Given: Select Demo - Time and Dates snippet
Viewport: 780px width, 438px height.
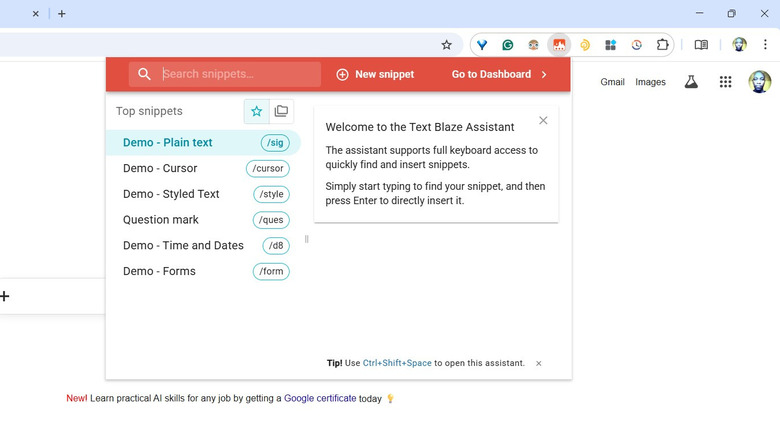Looking at the screenshot, I should pyautogui.click(x=203, y=245).
